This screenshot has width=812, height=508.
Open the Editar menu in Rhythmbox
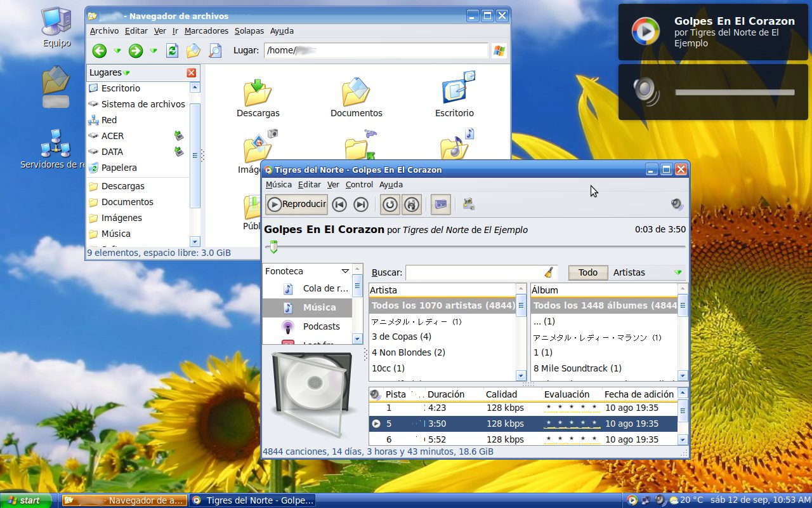click(x=310, y=185)
